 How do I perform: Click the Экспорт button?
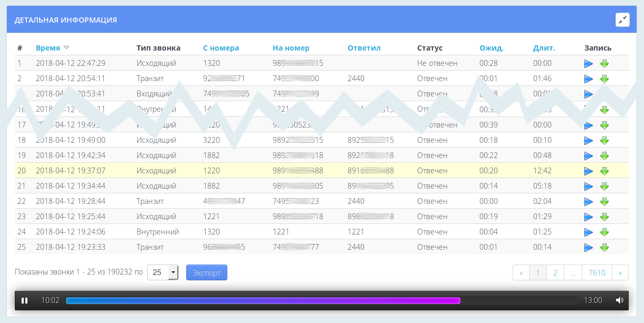pos(206,272)
